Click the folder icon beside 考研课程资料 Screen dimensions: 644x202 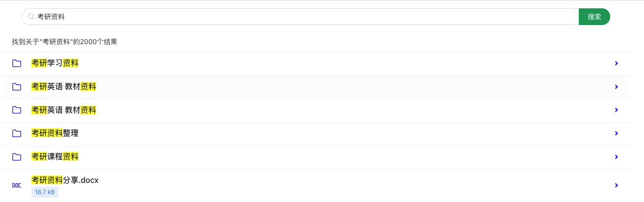(17, 157)
